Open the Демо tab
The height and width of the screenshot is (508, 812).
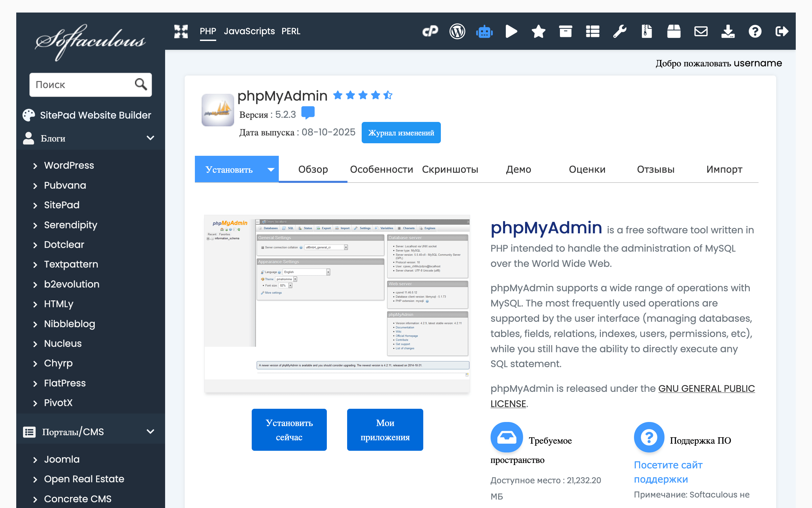[x=518, y=169]
